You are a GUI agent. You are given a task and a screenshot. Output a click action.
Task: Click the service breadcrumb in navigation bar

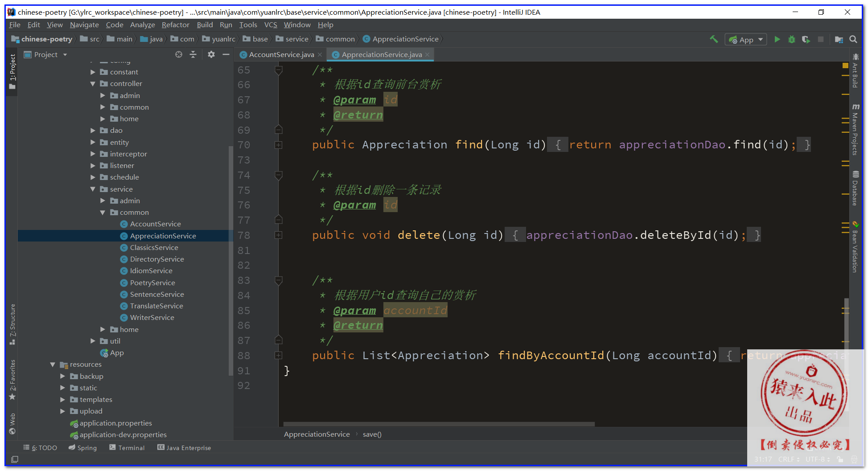click(x=292, y=39)
